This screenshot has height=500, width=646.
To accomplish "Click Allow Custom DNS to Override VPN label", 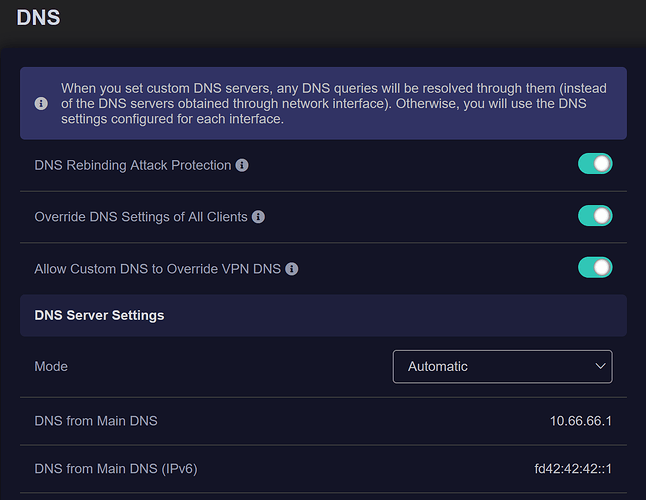I will pyautogui.click(x=157, y=269).
